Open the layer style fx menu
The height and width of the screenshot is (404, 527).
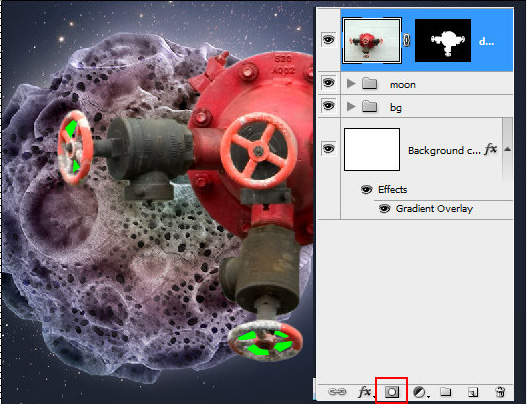[365, 392]
